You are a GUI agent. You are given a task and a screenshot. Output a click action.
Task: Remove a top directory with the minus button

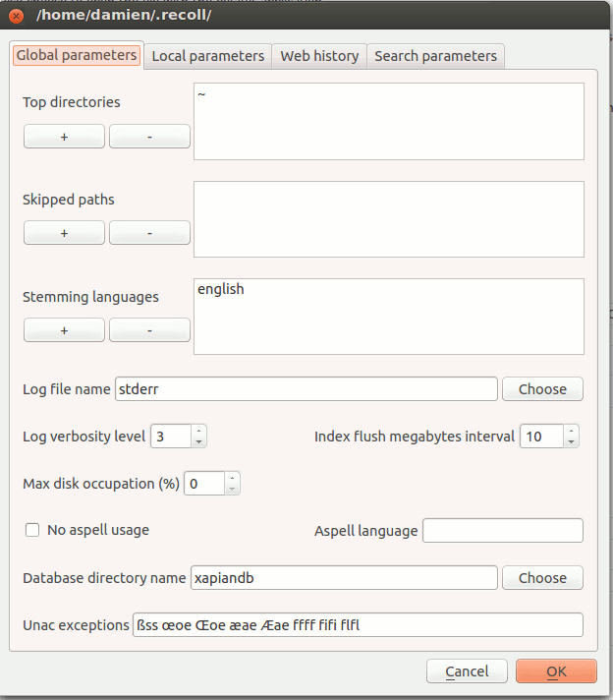[149, 136]
